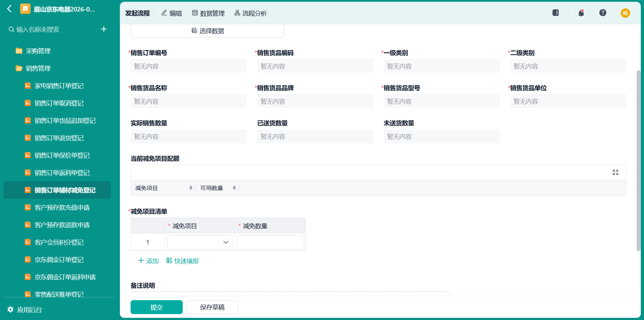Open 客户会员积分登记 form
The height and width of the screenshot is (320, 644).
[59, 242]
